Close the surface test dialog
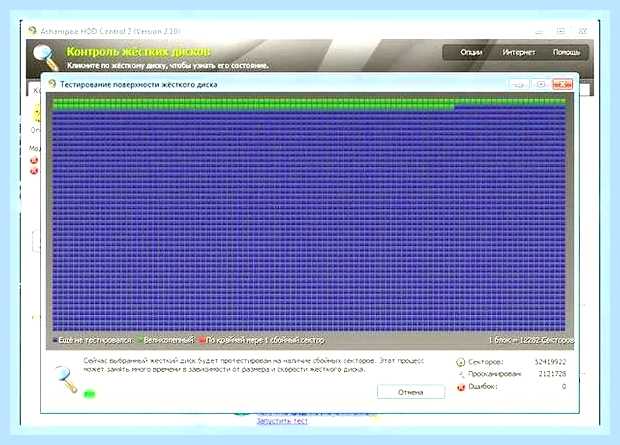The height and width of the screenshot is (445, 620). point(562,84)
